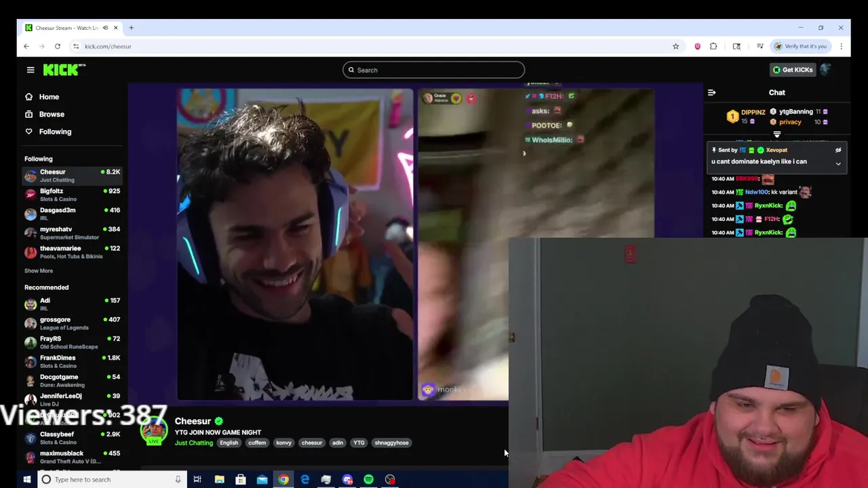The width and height of the screenshot is (868, 488).
Task: Click the Windows taskbar search box
Action: [111, 480]
